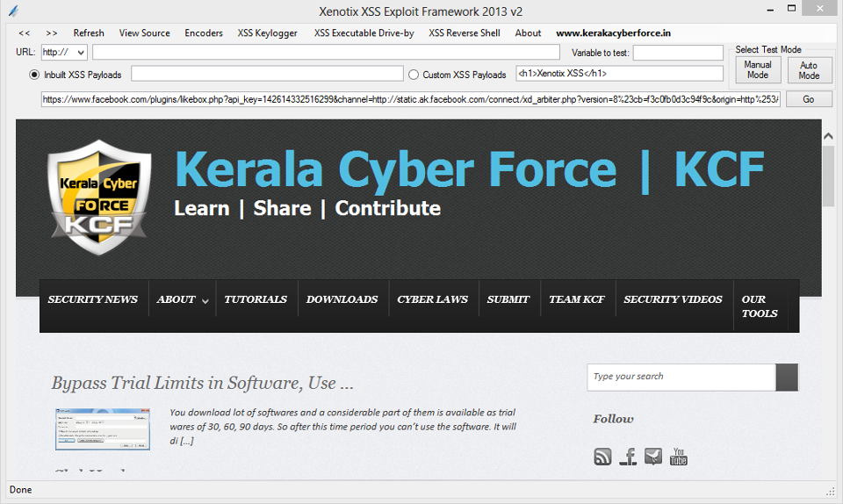Viewport: 843px width, 504px height.
Task: Expand the ABOUT menu arrow on website
Action: (x=205, y=301)
